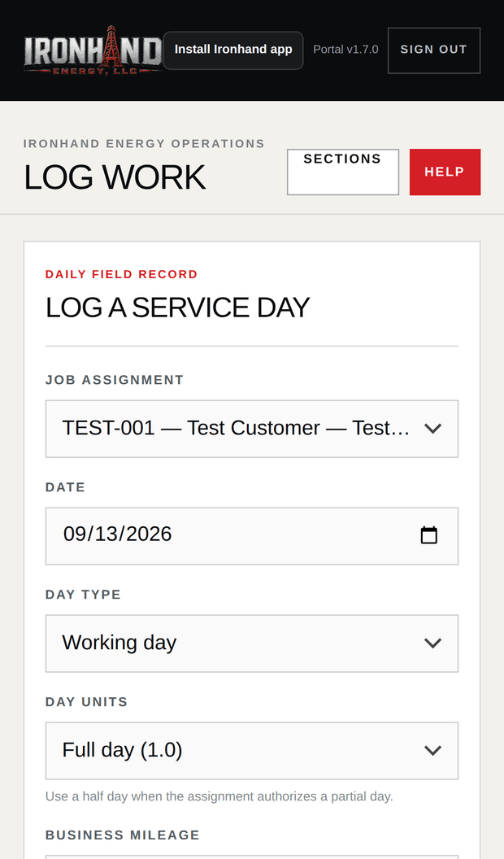
Task: Install the Ironhand app
Action: pyautogui.click(x=233, y=50)
